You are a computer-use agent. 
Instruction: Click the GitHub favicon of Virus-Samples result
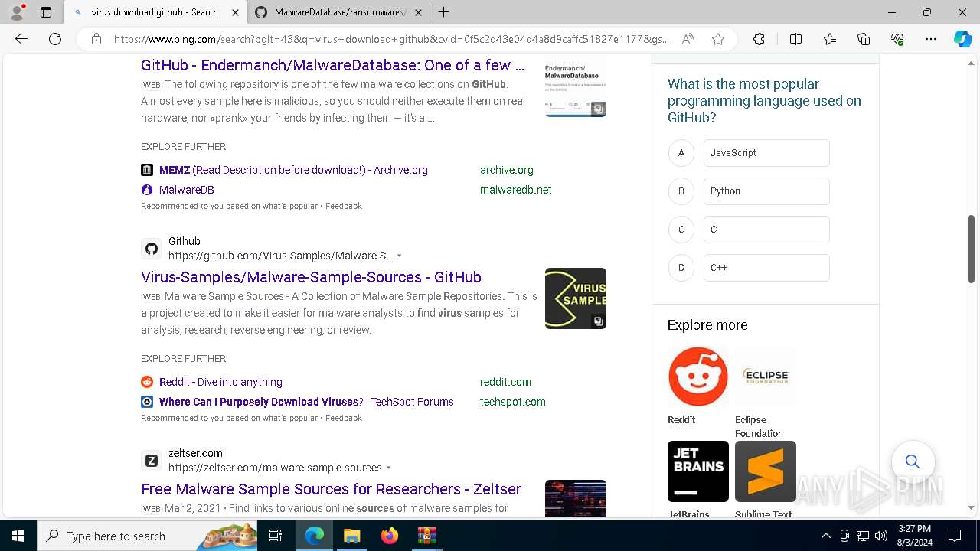pos(152,249)
